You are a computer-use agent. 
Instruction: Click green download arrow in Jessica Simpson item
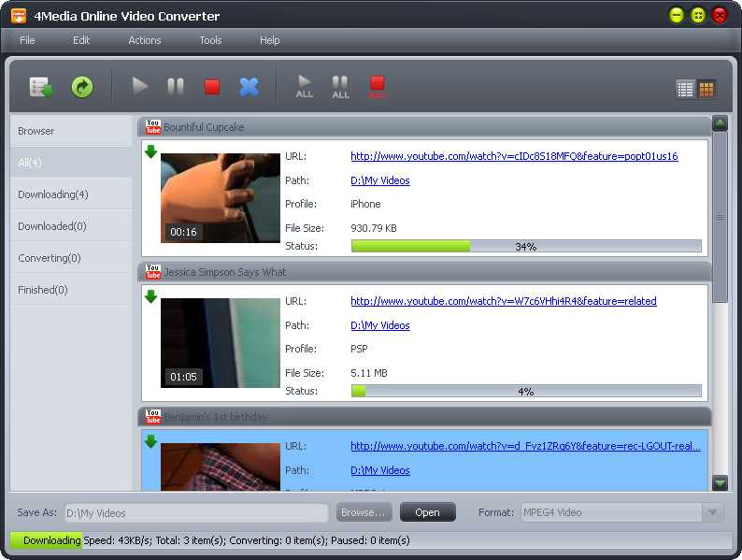pos(151,296)
